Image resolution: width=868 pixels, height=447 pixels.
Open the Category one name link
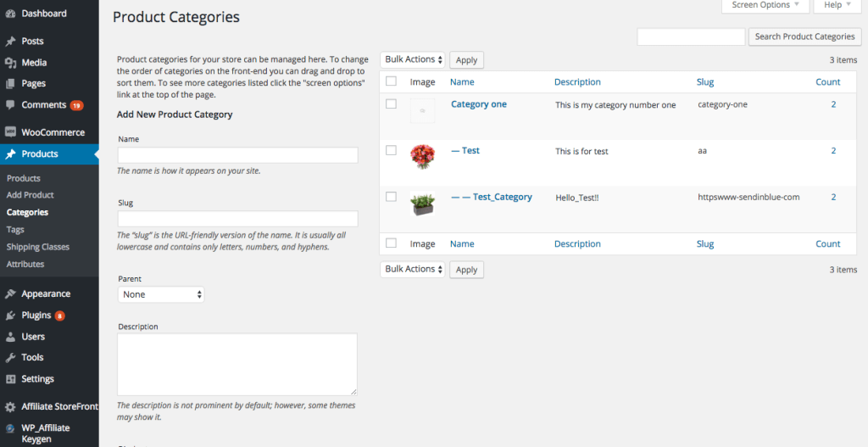pyautogui.click(x=478, y=104)
